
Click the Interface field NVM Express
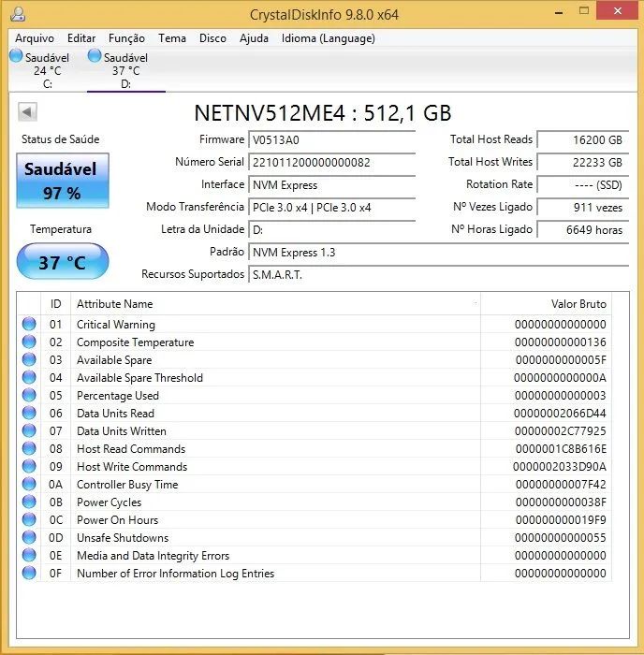click(331, 185)
